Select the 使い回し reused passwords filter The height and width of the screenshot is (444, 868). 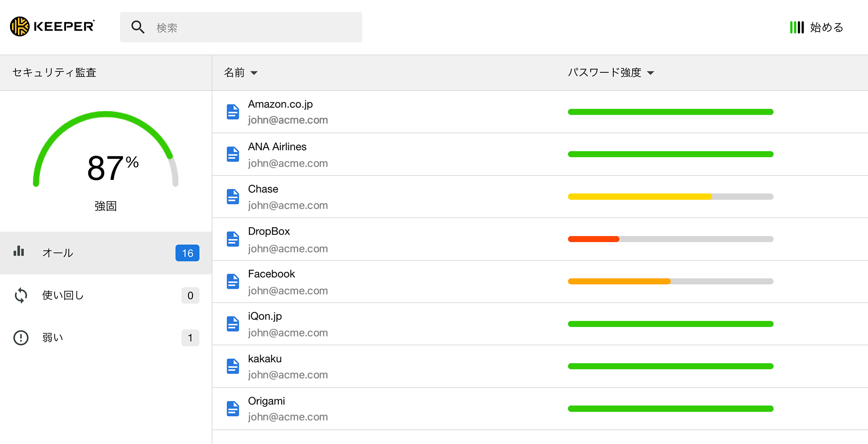pyautogui.click(x=106, y=295)
